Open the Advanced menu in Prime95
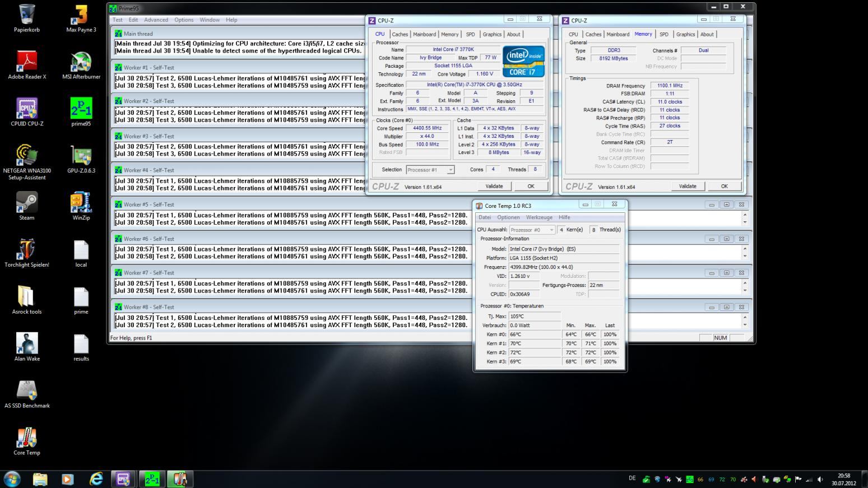 [156, 20]
